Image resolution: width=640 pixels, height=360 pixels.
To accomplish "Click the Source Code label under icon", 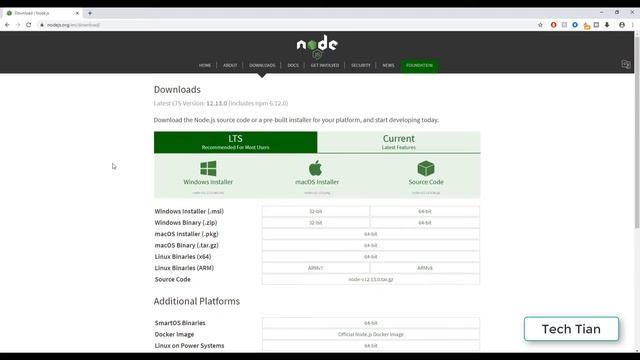I will (426, 182).
